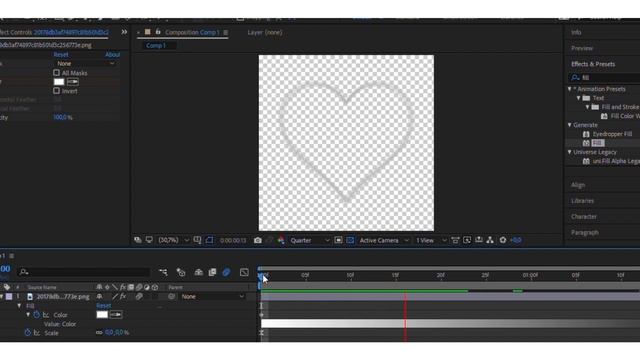Viewport: 640px width, 360px height.
Task: Open the comp flowchart icon in viewer
Action: [x=490, y=240]
